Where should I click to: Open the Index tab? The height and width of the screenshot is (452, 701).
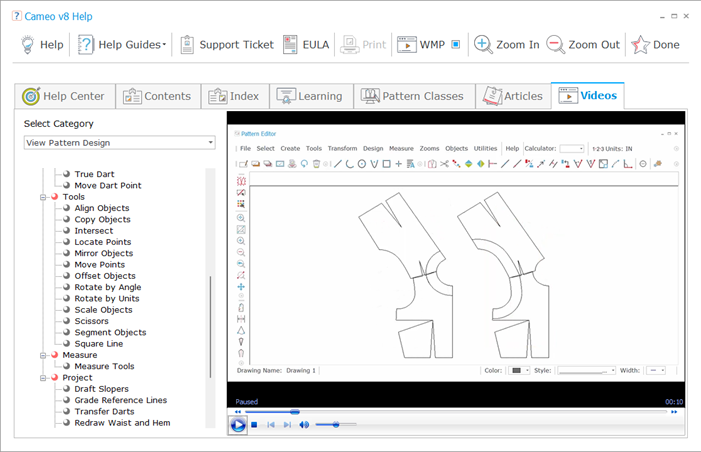point(235,96)
